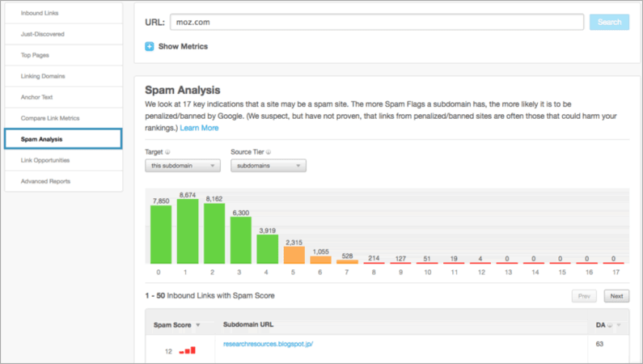Sort by DA using the arrow icon

tap(620, 325)
